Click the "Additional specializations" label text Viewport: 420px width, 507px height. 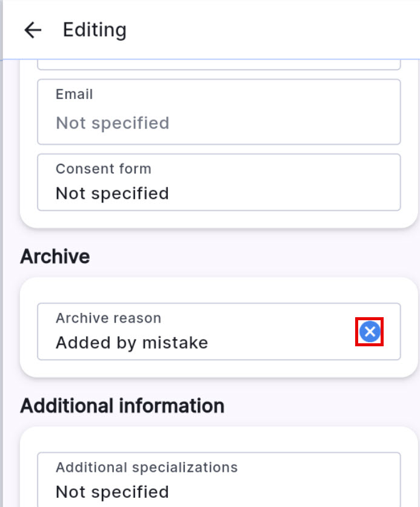click(146, 467)
